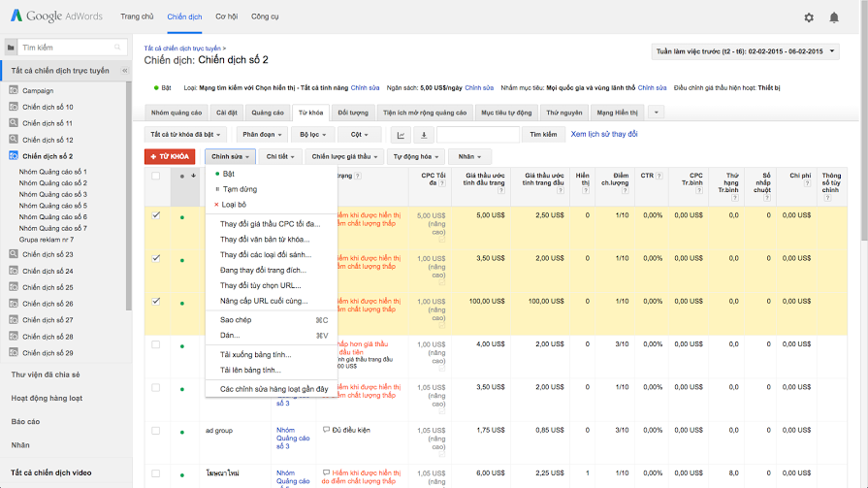Switch to the Nhóm quảng cáo tab

pos(177,113)
